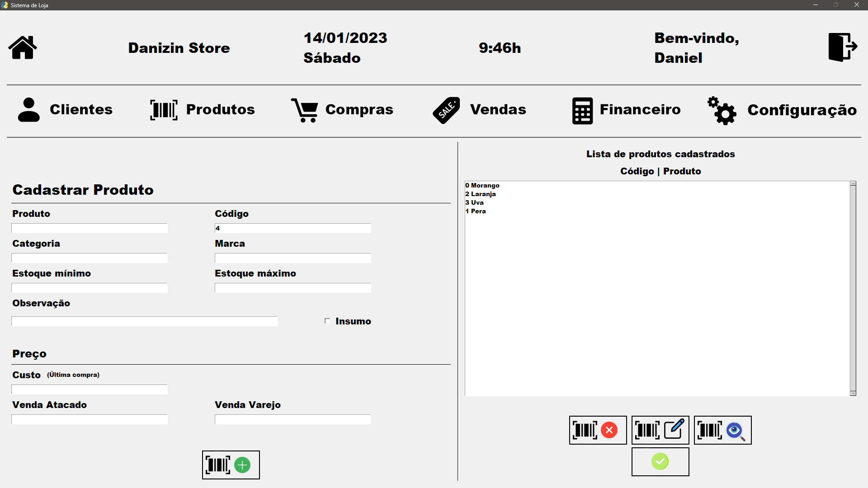Select Morango in the registered products list
The image size is (868, 488).
pos(482,185)
